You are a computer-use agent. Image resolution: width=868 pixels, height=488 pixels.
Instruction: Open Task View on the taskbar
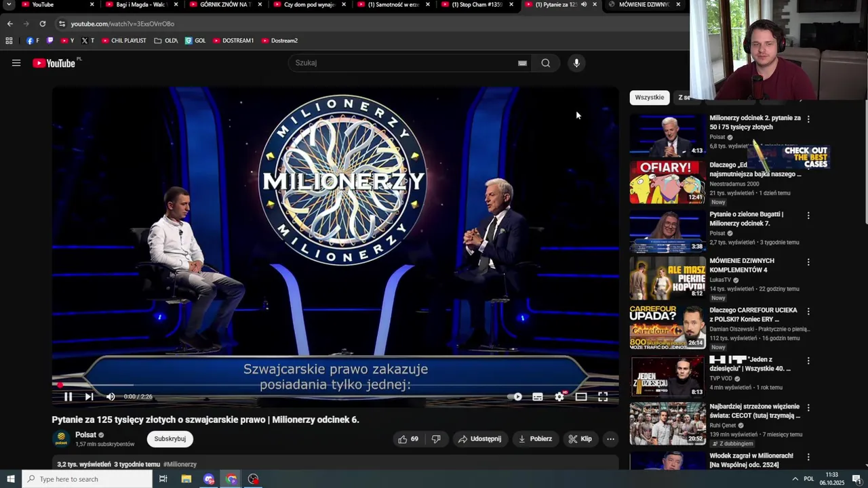[163, 479]
